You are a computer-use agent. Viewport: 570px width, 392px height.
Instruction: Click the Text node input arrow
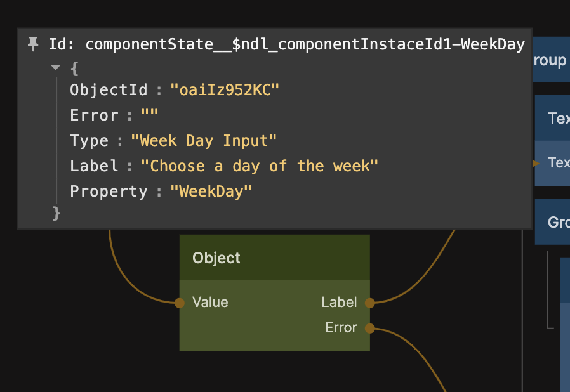536,163
